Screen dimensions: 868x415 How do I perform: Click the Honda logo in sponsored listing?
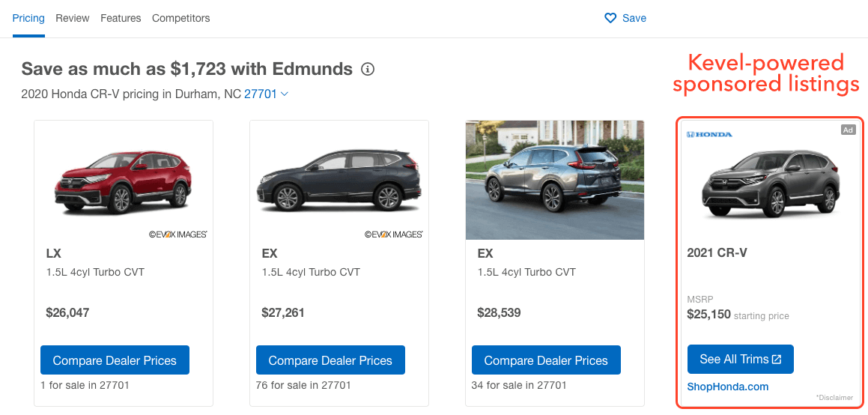pyautogui.click(x=709, y=134)
